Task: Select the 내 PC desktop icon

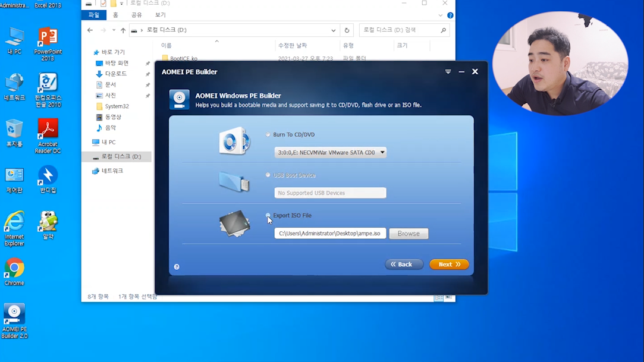Action: click(x=14, y=41)
